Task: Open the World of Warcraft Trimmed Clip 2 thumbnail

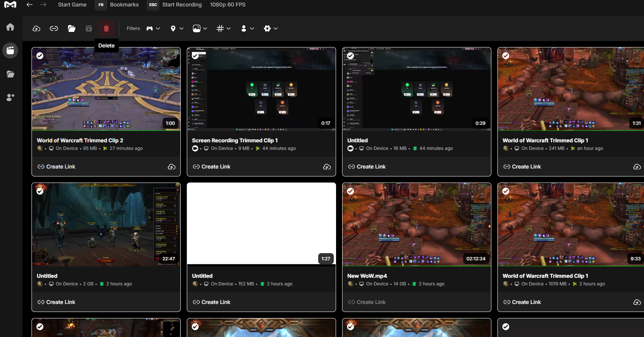Action: pyautogui.click(x=106, y=89)
